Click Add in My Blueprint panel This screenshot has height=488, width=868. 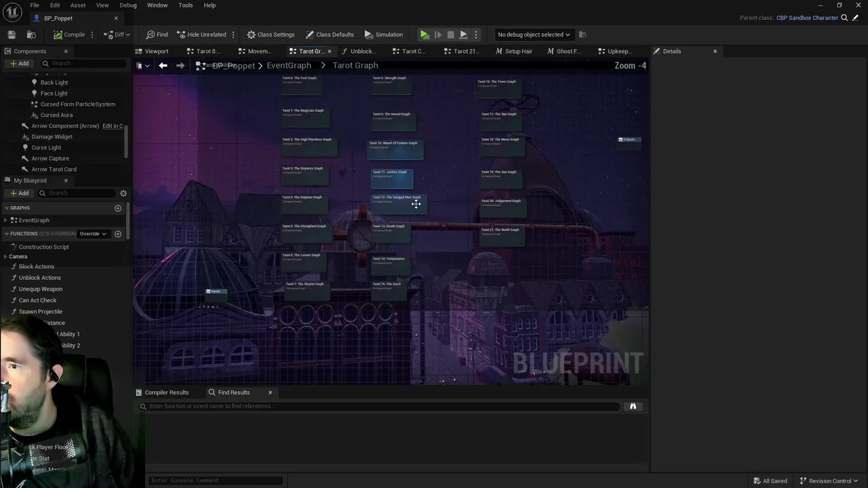19,193
